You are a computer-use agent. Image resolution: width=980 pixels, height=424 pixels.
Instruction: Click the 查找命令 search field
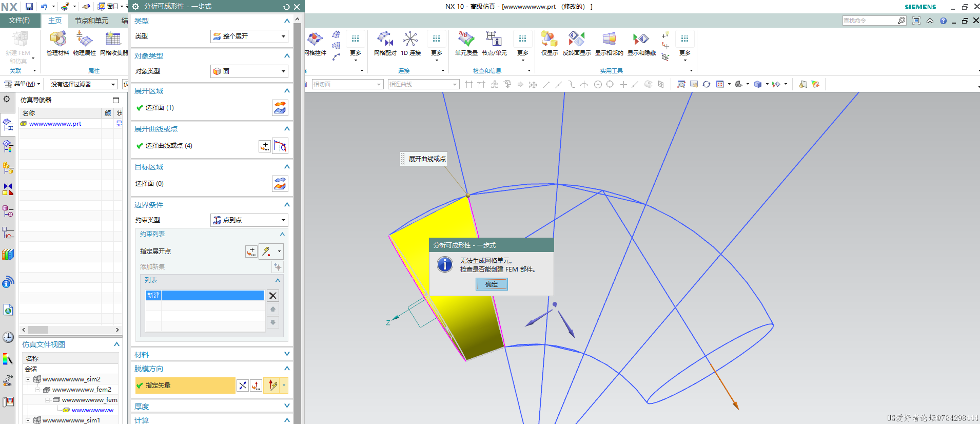pos(870,21)
